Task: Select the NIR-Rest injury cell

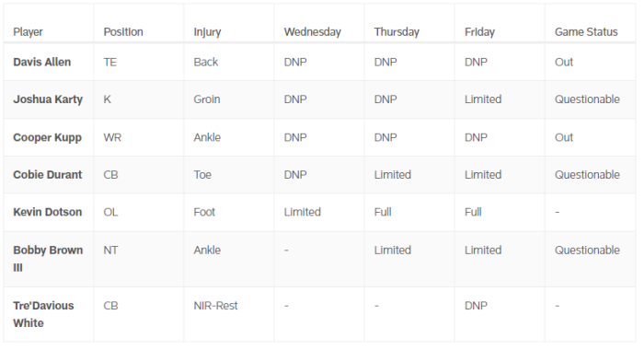Action: tap(215, 306)
